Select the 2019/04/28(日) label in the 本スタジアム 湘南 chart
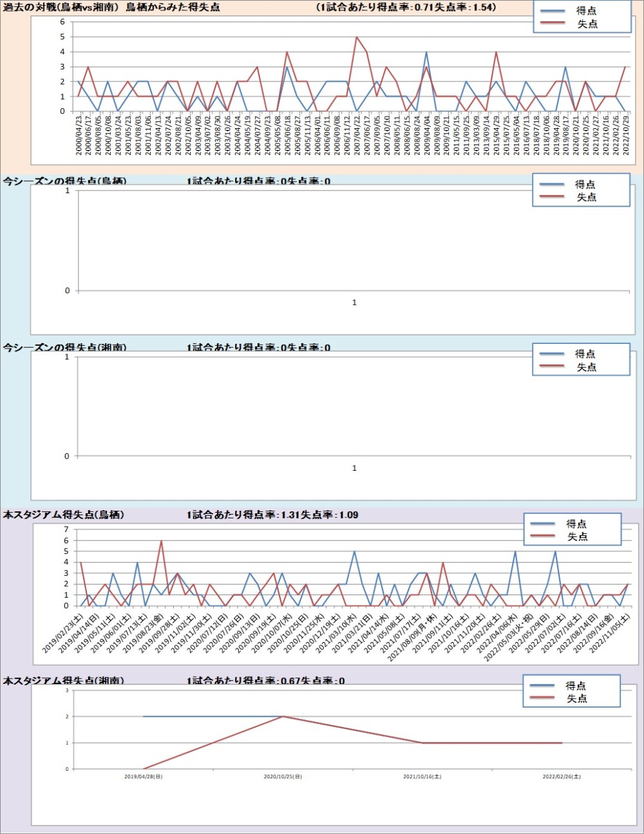This screenshot has width=644, height=834. tap(143, 777)
